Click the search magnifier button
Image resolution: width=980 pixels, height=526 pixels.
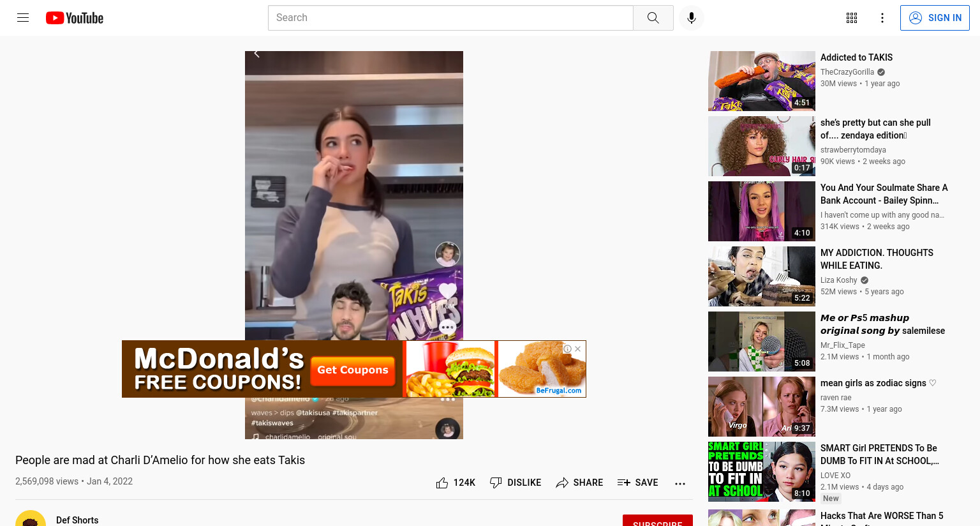653,18
